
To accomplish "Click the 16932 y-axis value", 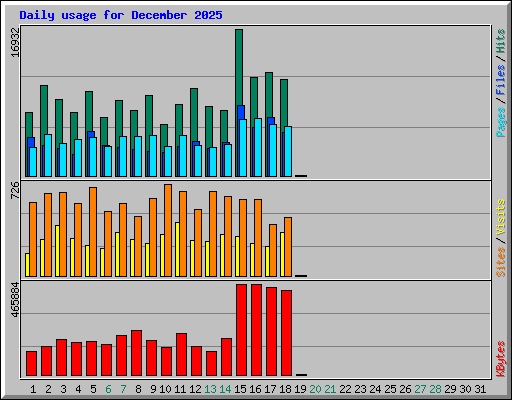I will 15,42.
